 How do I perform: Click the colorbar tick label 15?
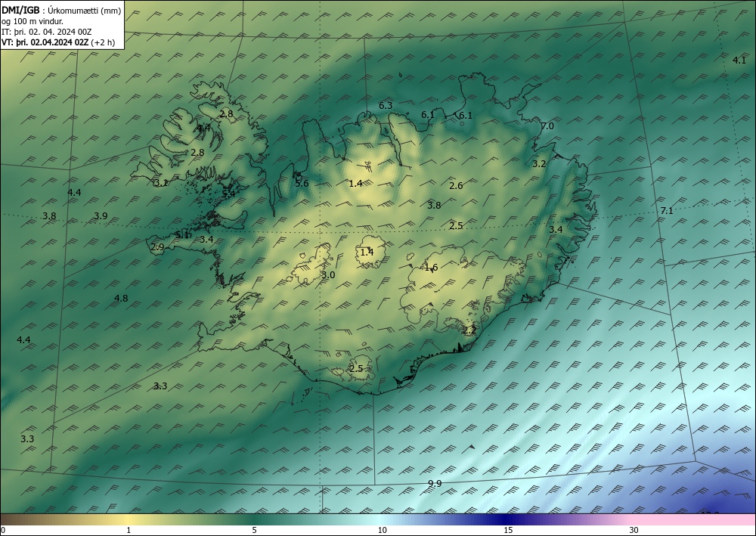(x=508, y=530)
